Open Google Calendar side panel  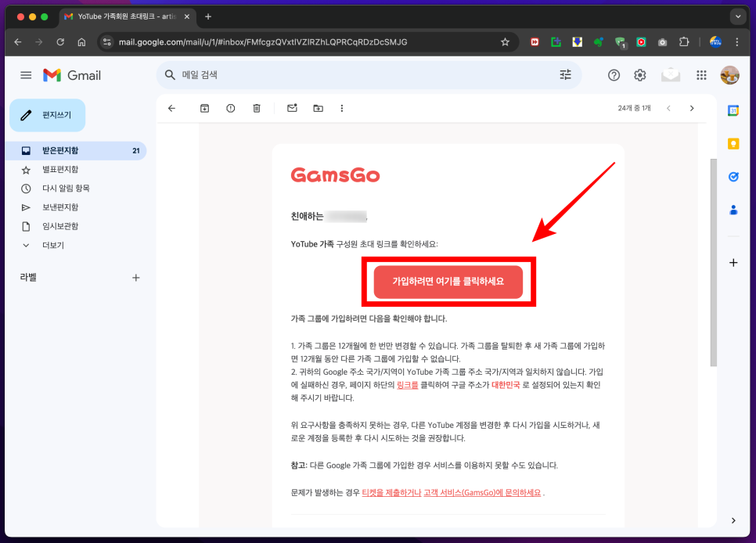pos(733,110)
